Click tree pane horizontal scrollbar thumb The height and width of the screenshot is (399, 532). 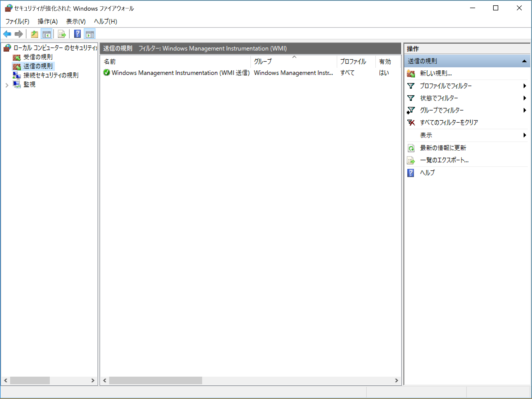tap(30, 380)
